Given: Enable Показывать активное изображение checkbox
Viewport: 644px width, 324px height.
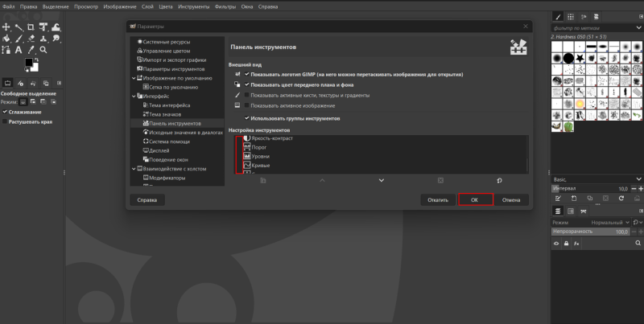Looking at the screenshot, I should (x=247, y=105).
